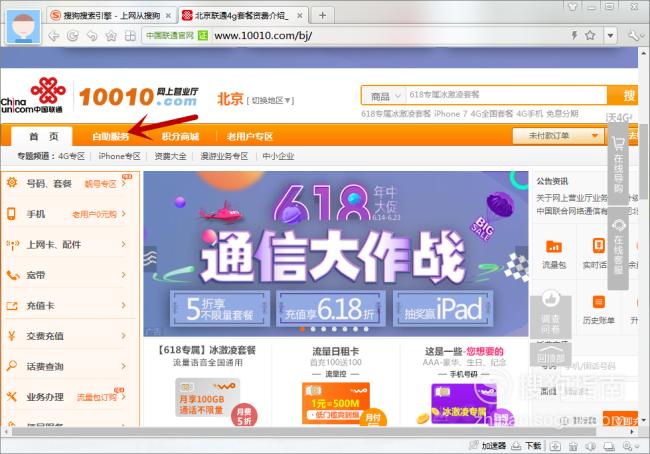Open the 积分商城 menu item

tap(180, 136)
